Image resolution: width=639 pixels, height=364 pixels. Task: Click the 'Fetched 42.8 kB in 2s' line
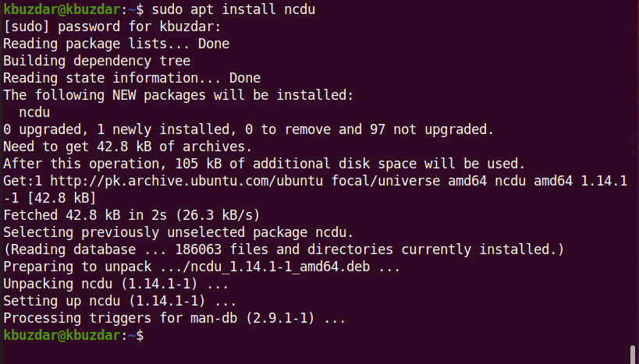[132, 215]
